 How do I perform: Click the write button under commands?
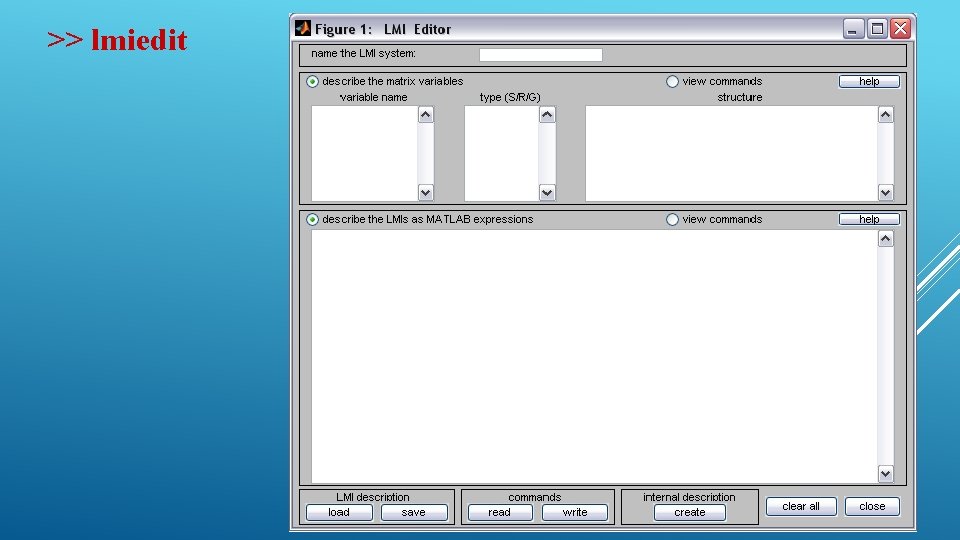click(x=575, y=512)
